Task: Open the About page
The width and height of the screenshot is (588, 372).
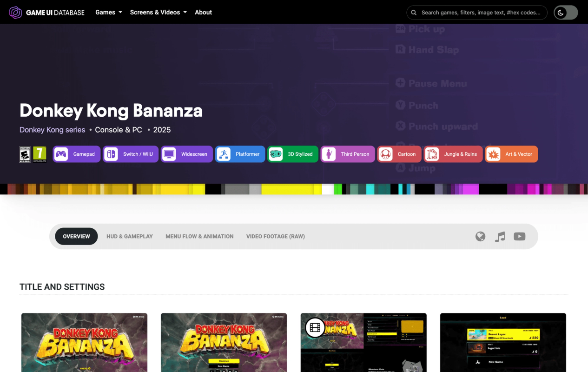Action: (203, 13)
